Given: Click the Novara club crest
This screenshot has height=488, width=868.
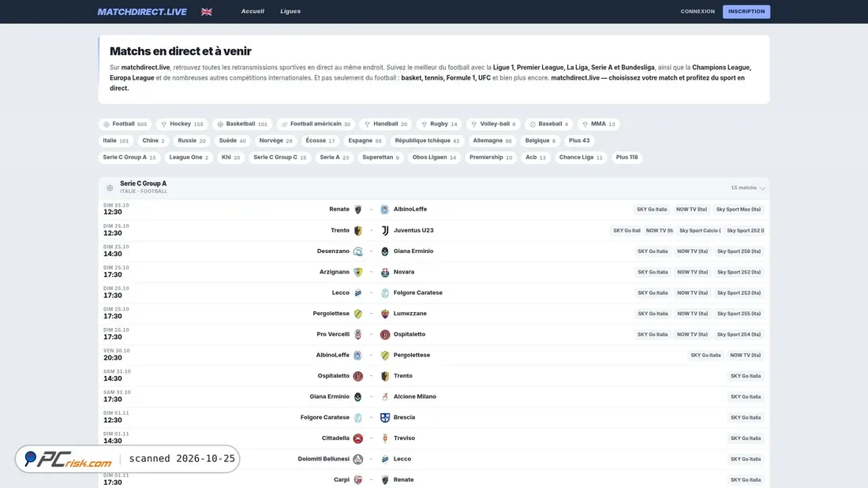Looking at the screenshot, I should point(385,272).
